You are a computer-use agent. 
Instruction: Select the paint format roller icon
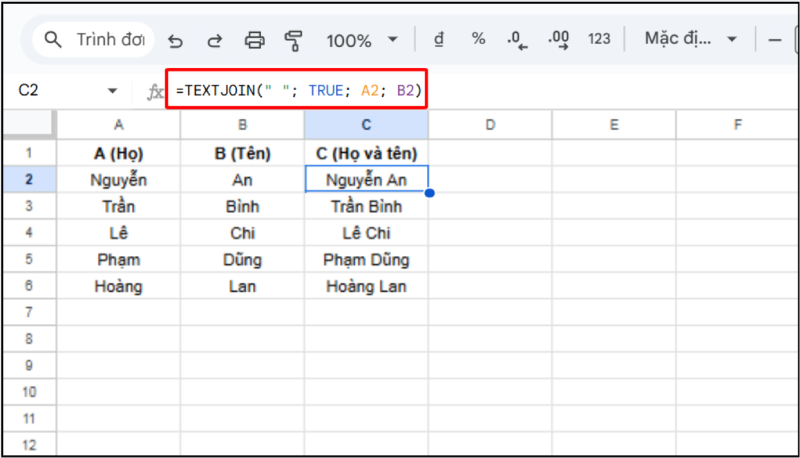[293, 40]
